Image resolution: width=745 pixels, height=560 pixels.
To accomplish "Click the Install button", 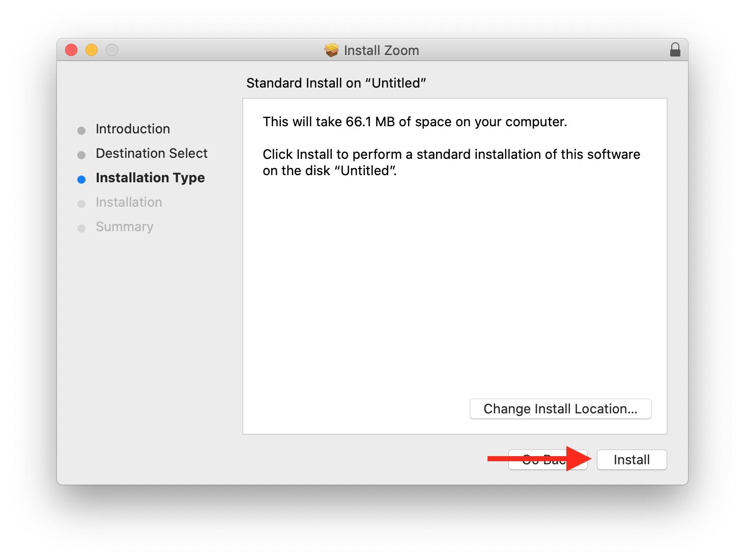I will [x=632, y=460].
